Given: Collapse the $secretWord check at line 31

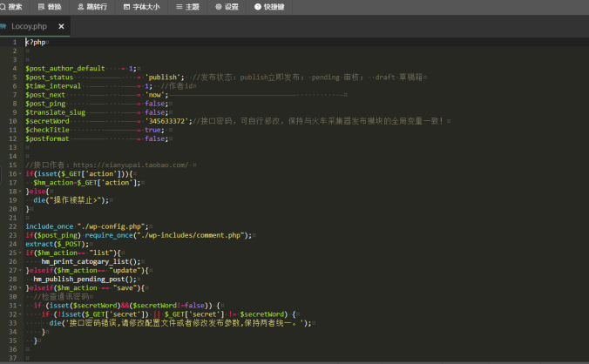Looking at the screenshot, I should pos(22,305).
